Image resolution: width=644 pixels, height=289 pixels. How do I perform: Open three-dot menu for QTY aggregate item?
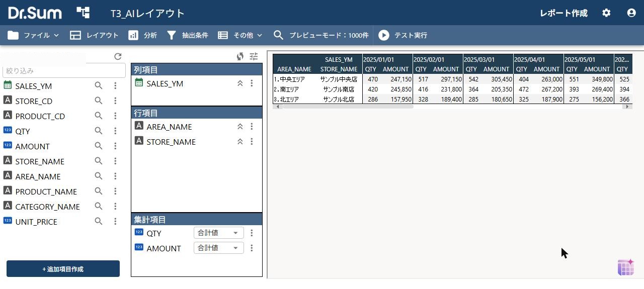point(252,233)
